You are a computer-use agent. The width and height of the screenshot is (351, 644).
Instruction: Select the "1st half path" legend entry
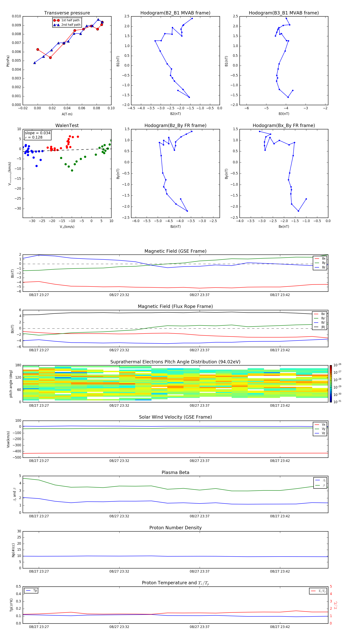click(x=67, y=20)
